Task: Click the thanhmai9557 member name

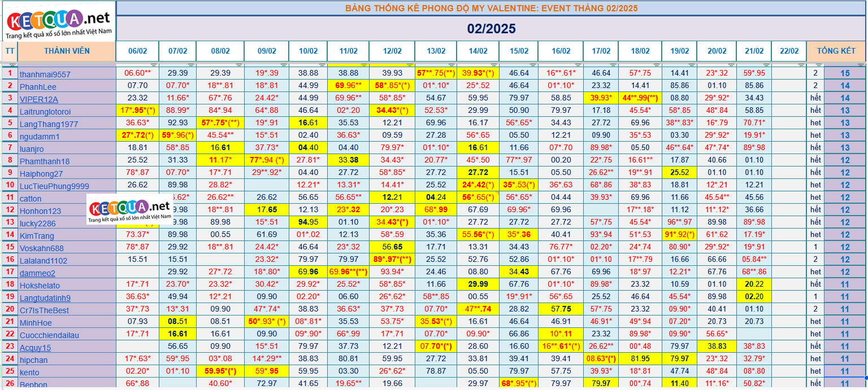Action: (x=45, y=74)
